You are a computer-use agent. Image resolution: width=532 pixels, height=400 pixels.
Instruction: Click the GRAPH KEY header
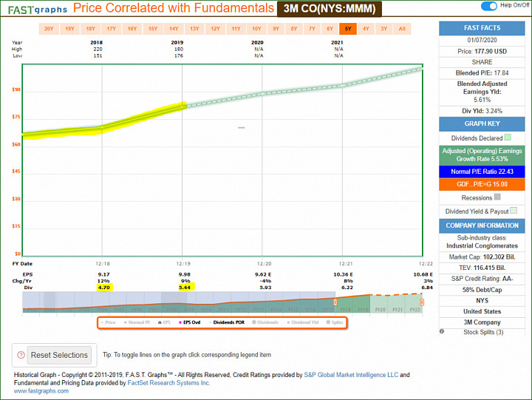482,123
